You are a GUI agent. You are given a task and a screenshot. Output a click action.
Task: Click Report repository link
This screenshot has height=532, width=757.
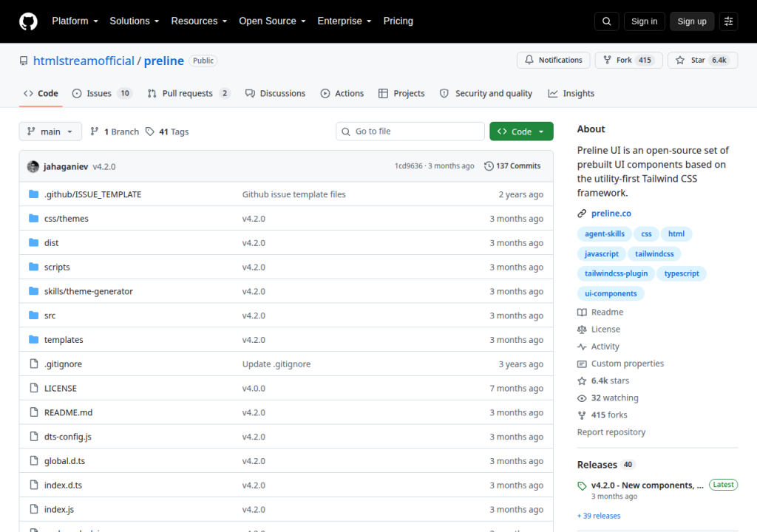611,432
